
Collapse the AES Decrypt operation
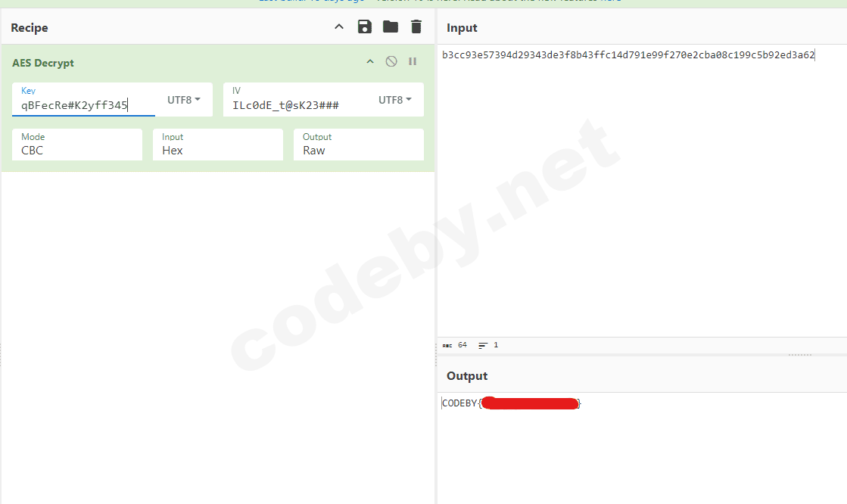(370, 61)
